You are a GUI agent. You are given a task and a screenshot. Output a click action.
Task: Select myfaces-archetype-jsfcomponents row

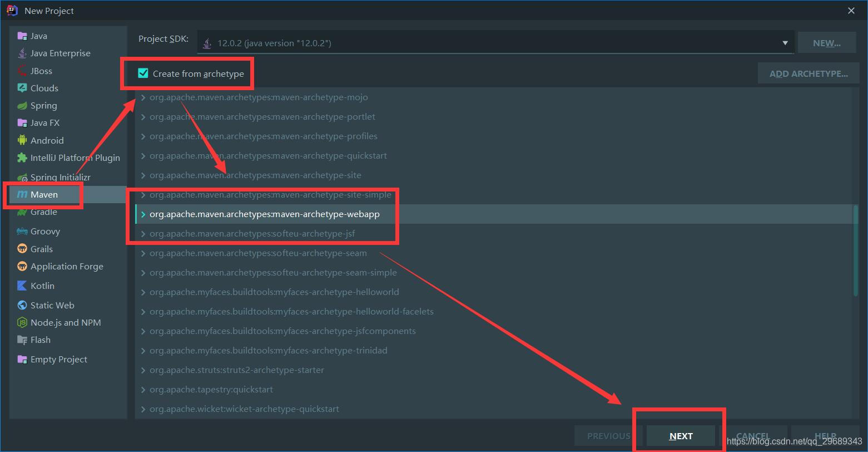493,331
